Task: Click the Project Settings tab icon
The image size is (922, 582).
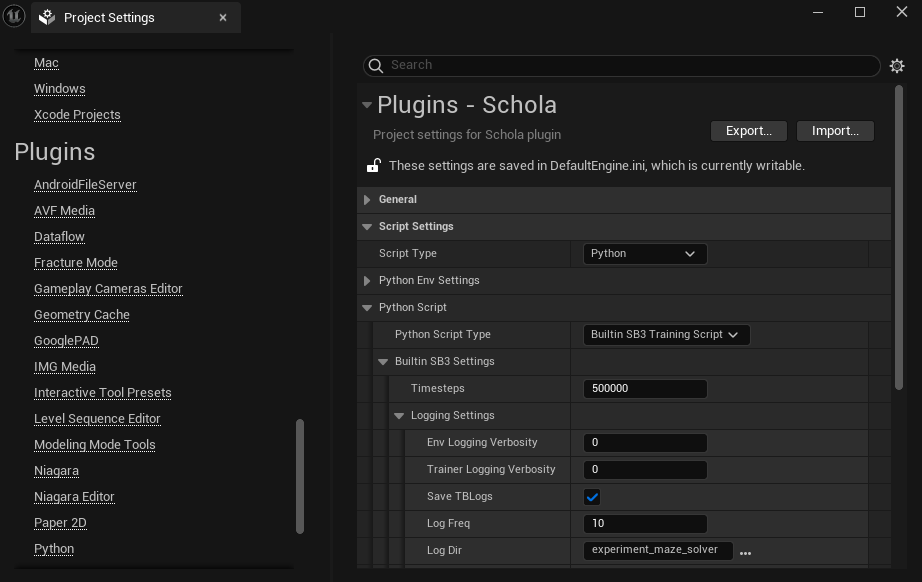Action: 47,18
